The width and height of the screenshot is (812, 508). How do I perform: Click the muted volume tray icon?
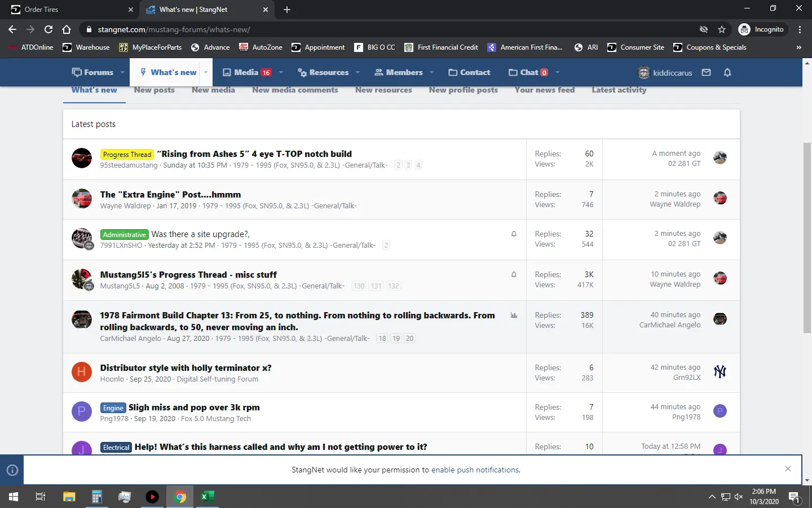coord(739,497)
